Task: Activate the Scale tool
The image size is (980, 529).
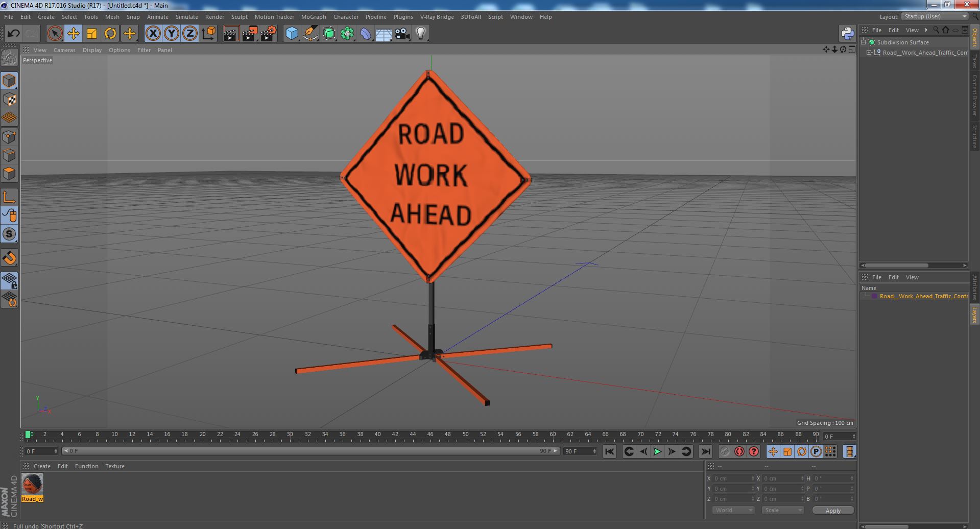Action: [92, 34]
